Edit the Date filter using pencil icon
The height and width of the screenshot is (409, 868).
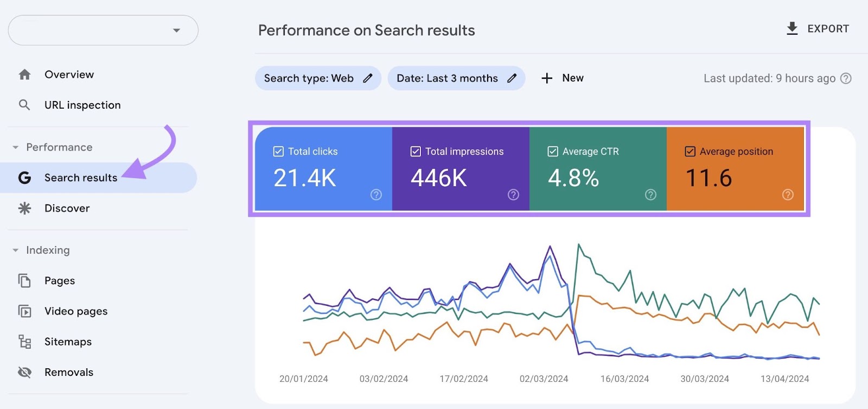(x=512, y=78)
